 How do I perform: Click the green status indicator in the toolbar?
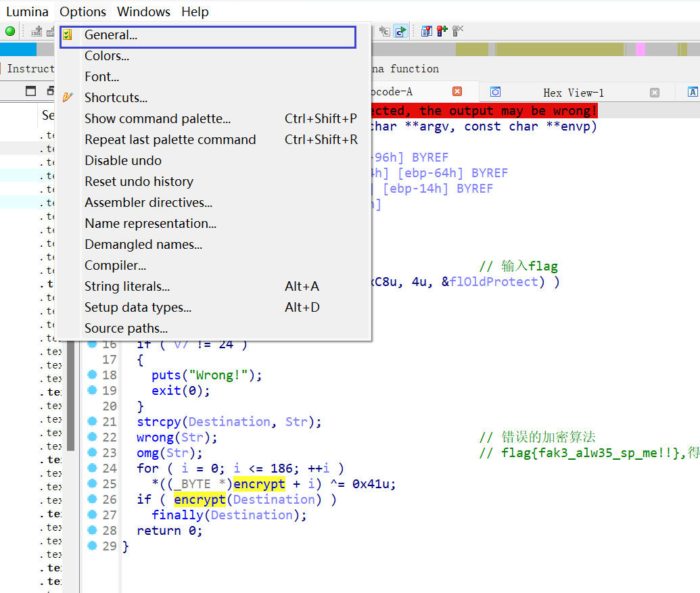pyautogui.click(x=10, y=31)
